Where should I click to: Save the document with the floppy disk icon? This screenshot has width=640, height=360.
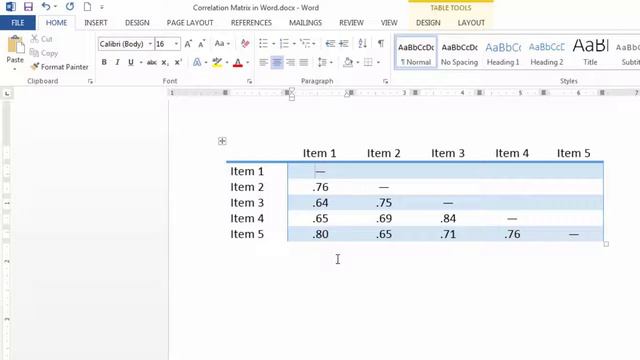pos(28,7)
